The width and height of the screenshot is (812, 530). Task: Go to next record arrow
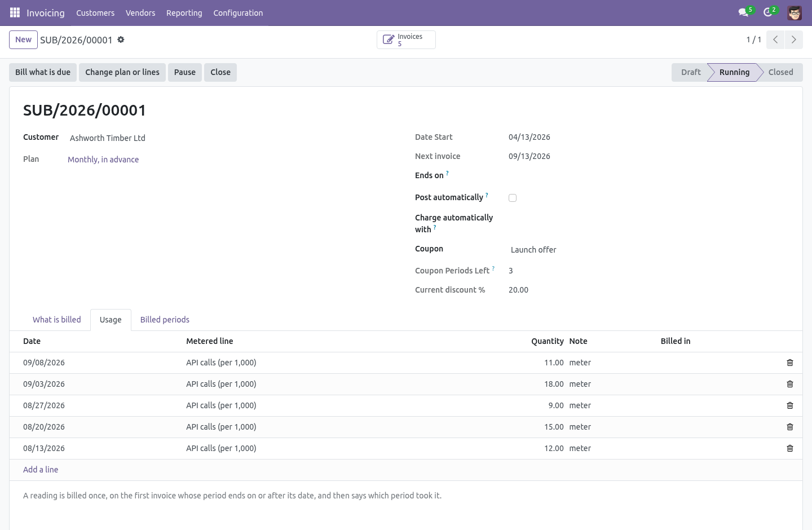point(793,39)
